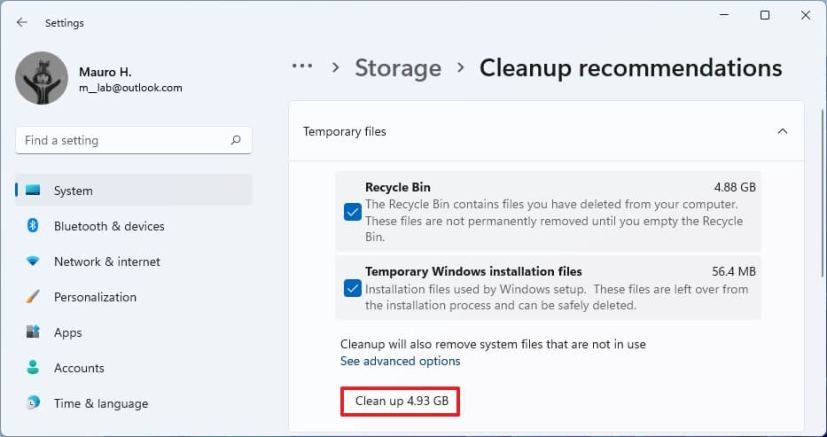Click the System monitor icon
Image resolution: width=827 pixels, height=437 pixels.
pos(33,190)
